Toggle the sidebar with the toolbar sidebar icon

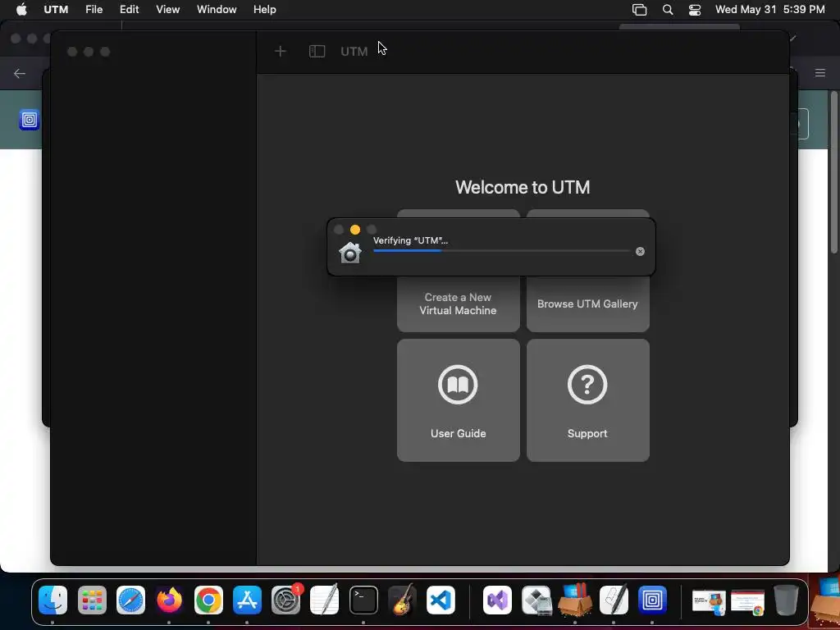pyautogui.click(x=317, y=52)
